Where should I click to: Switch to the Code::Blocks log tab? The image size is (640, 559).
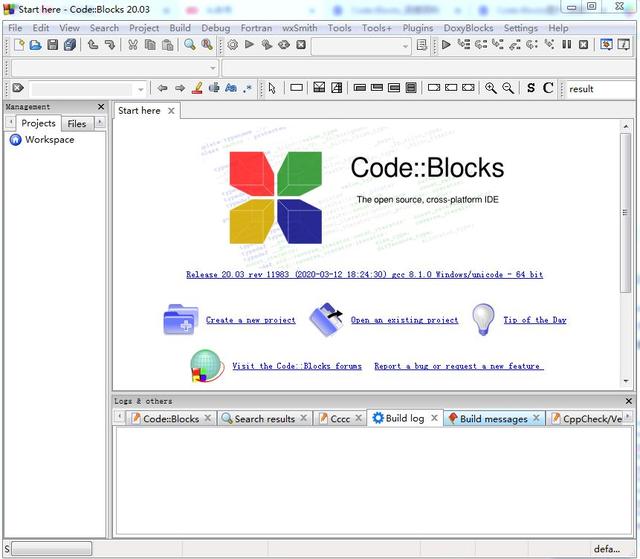(171, 419)
